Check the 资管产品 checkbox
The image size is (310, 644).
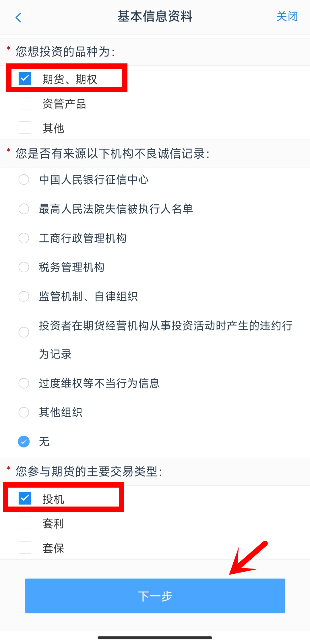(x=25, y=103)
